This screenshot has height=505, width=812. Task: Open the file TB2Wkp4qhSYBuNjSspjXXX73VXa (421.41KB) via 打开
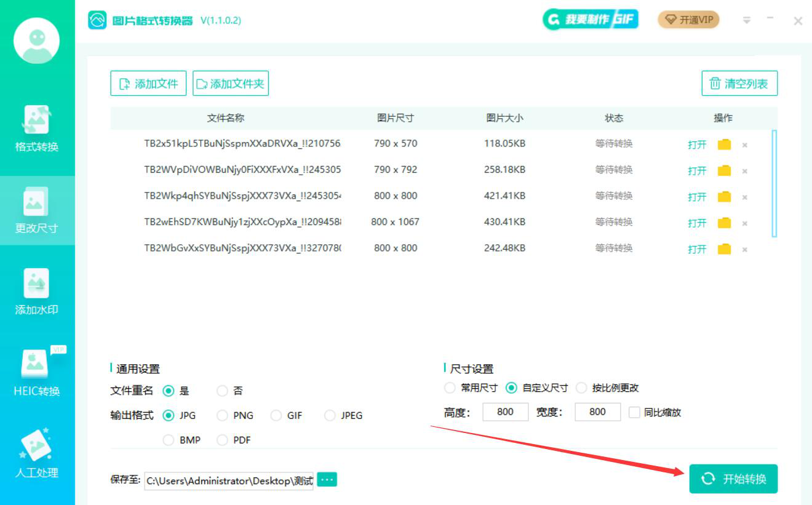[697, 197]
